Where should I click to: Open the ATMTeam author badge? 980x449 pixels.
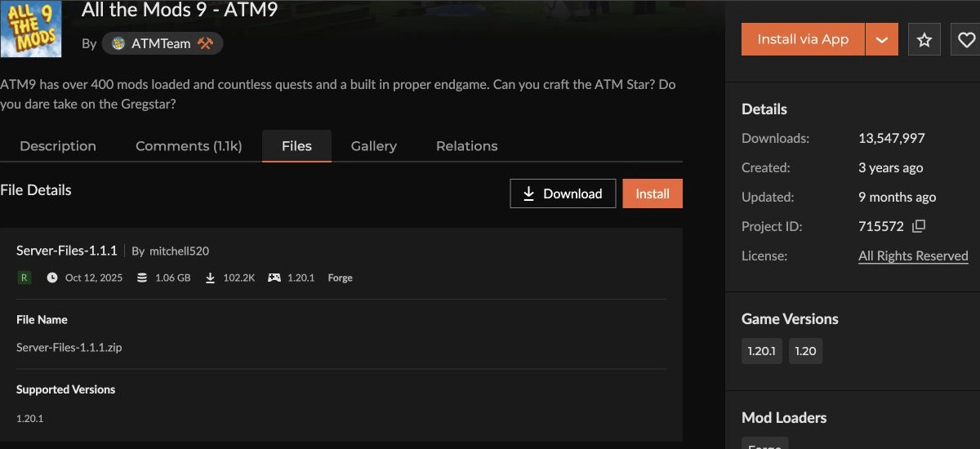pyautogui.click(x=162, y=43)
